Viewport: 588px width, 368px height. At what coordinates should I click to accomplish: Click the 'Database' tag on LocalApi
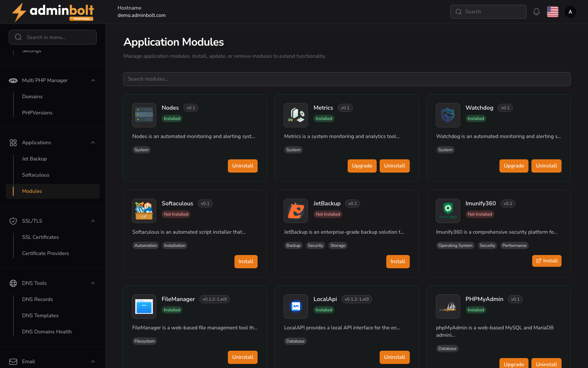(x=295, y=341)
